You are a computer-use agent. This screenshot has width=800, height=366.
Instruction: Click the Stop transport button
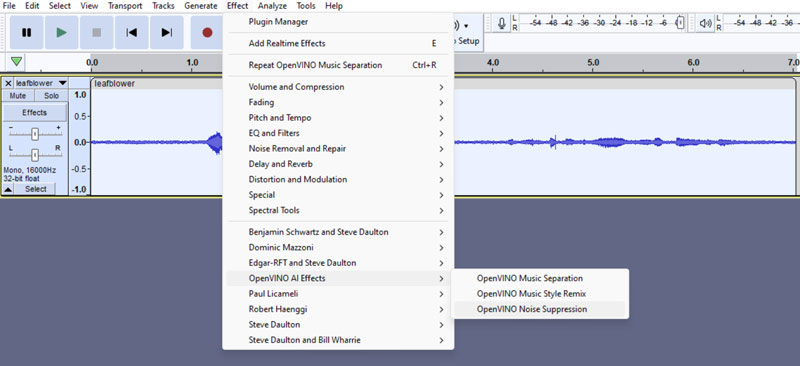[96, 33]
